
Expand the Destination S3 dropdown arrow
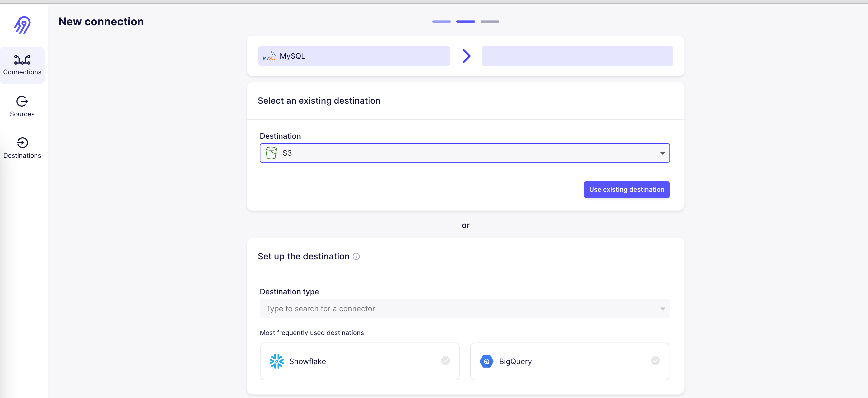[662, 153]
